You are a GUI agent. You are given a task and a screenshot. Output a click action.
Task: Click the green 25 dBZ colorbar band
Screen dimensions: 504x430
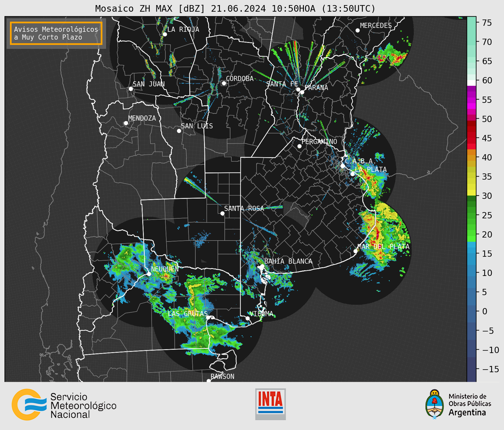tap(471, 215)
